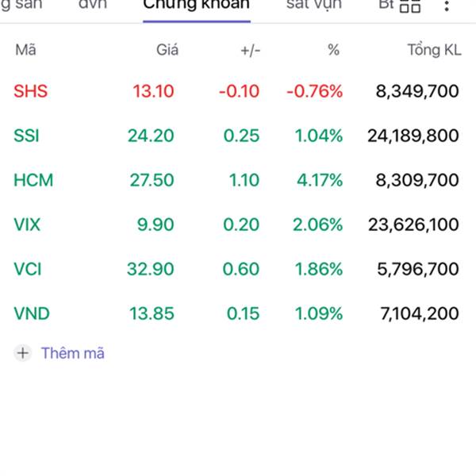This screenshot has height=476, width=476.
Task: Open the SSI stock row
Action: pos(236,136)
